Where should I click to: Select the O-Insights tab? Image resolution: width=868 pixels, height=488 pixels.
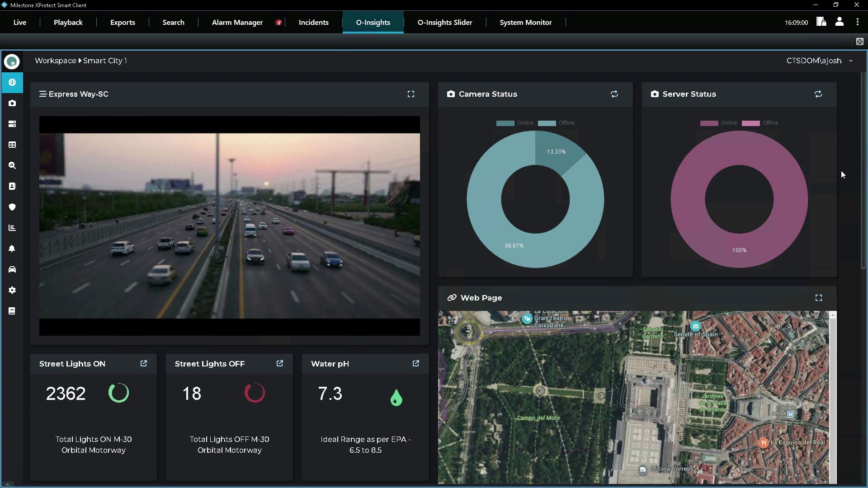[373, 22]
